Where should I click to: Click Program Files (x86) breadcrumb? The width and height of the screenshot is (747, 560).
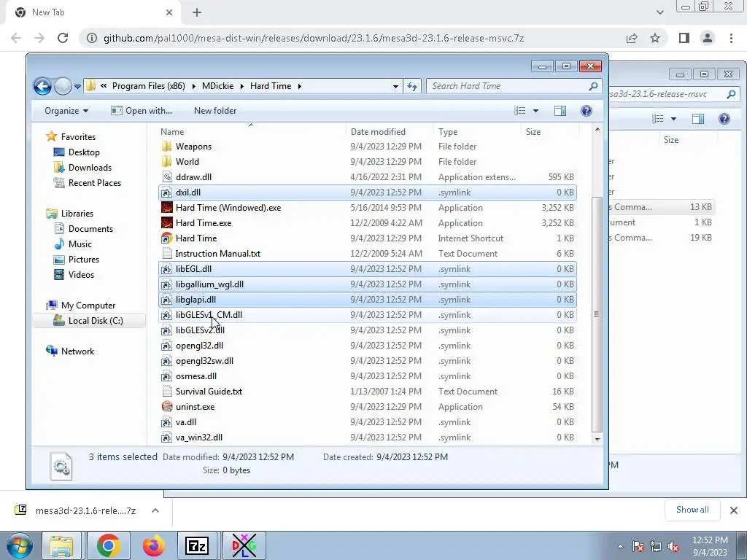point(148,86)
